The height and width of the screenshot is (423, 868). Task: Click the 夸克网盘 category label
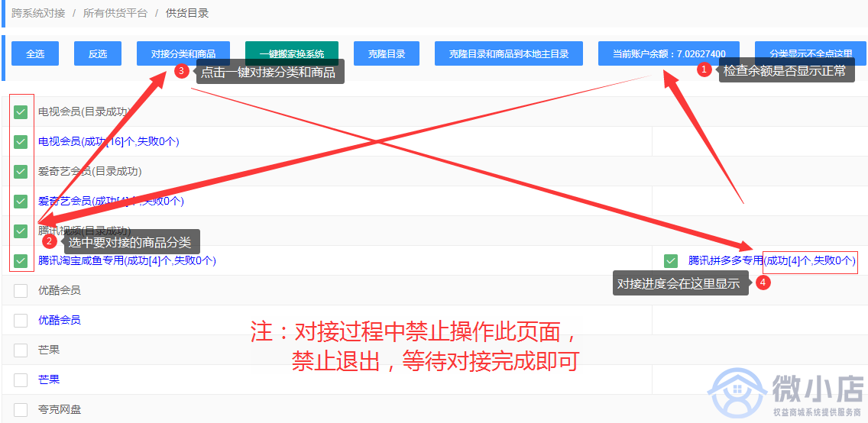pyautogui.click(x=60, y=410)
